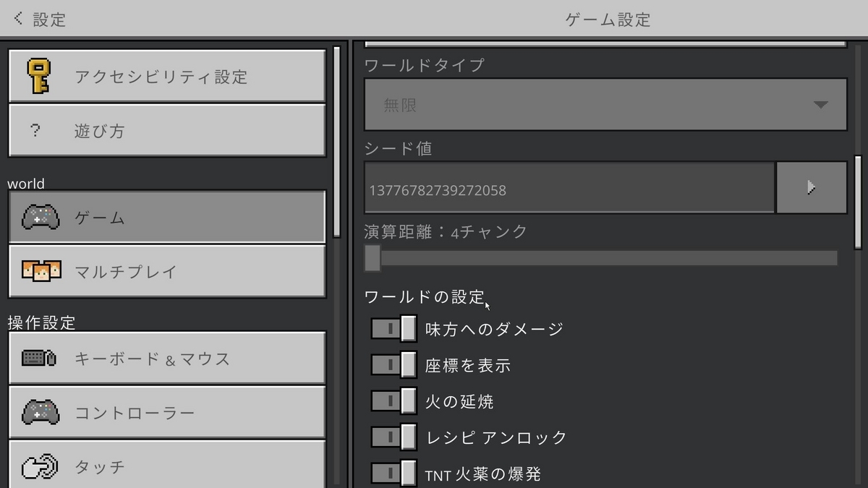Viewport: 868px width, 488px height.
Task: Click the world section heading
Action: tap(26, 184)
